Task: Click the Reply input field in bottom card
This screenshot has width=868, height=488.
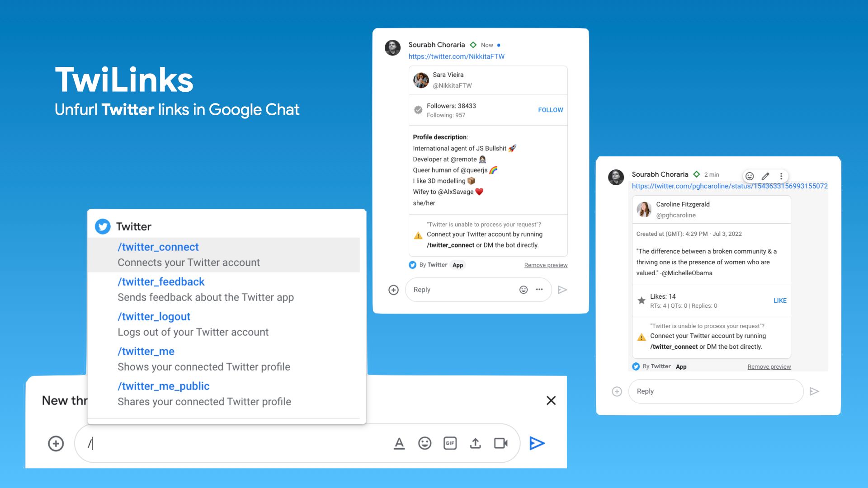Action: pyautogui.click(x=716, y=391)
